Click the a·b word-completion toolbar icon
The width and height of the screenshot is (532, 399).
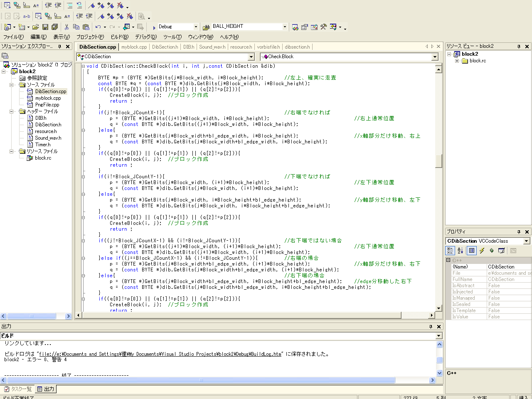[27, 16]
